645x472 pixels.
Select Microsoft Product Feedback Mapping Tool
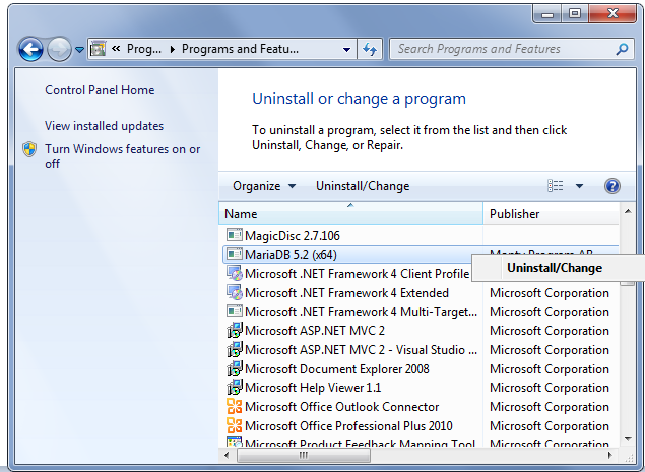[360, 443]
